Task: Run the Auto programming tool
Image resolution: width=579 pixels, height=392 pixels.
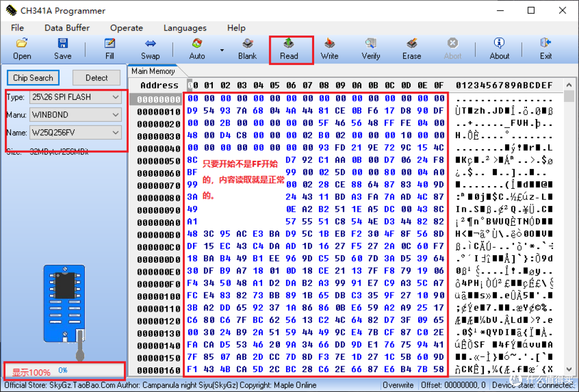Action: point(197,49)
